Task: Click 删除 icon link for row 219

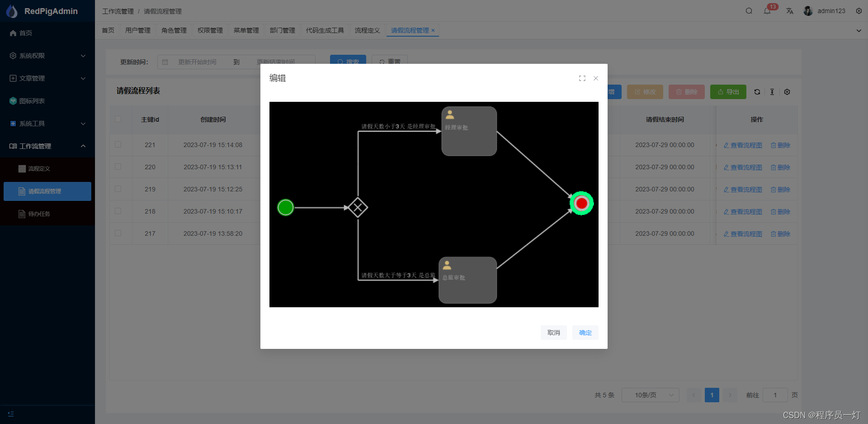Action: click(781, 190)
